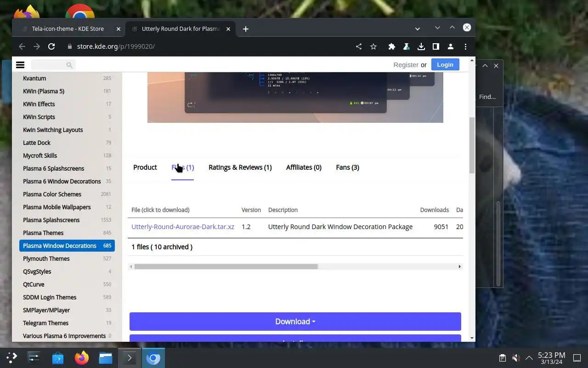
Task: Switch to Chrome taskbar entry
Action: [153, 357]
